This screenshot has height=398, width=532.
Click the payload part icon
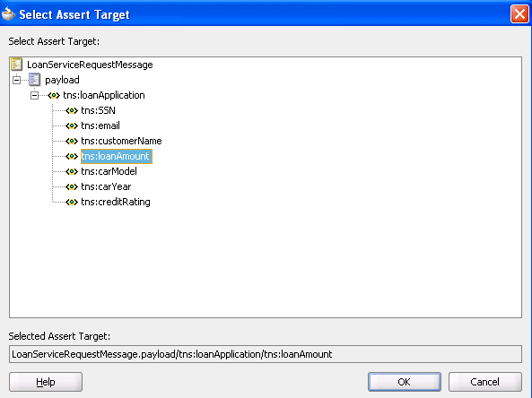pos(34,80)
